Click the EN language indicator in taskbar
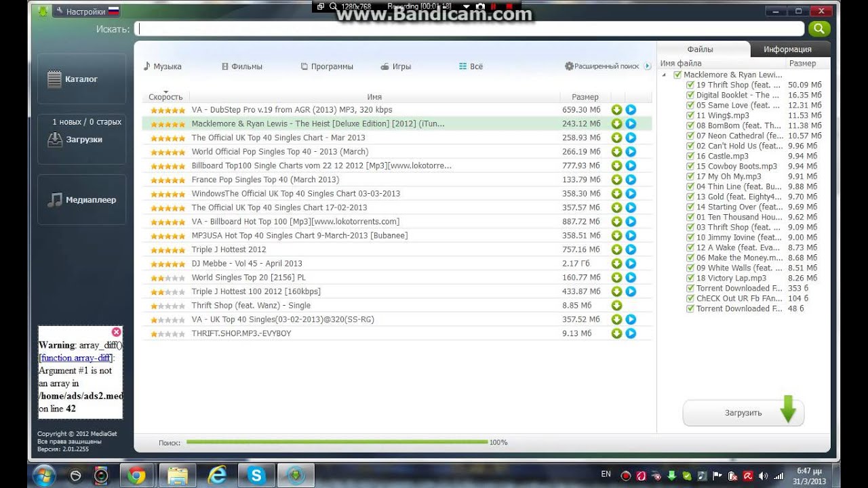868x488 pixels. (x=606, y=474)
